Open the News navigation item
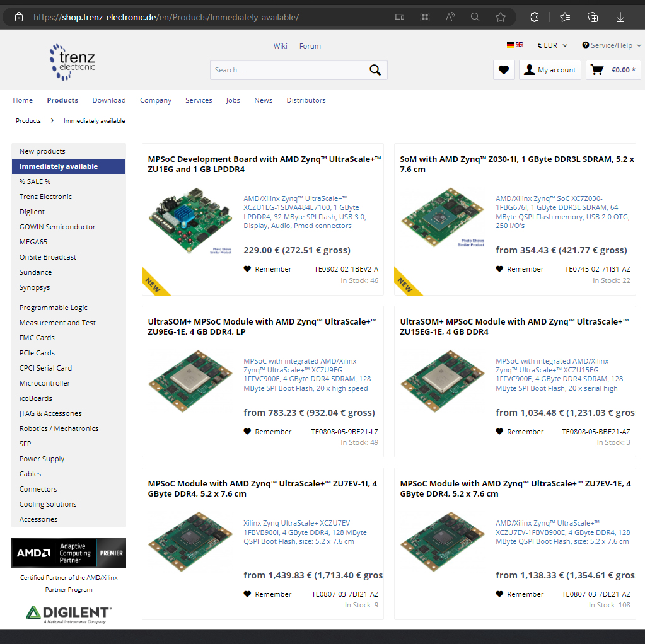645x644 pixels. [264, 100]
